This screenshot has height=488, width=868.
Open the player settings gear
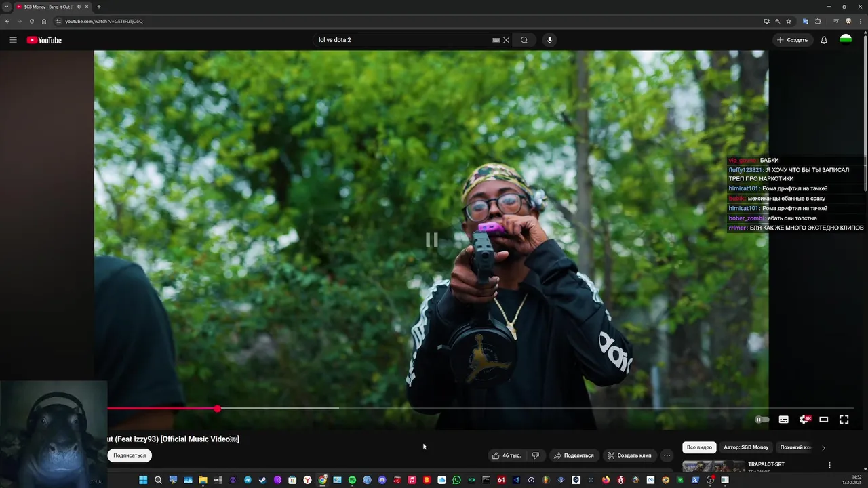(804, 420)
